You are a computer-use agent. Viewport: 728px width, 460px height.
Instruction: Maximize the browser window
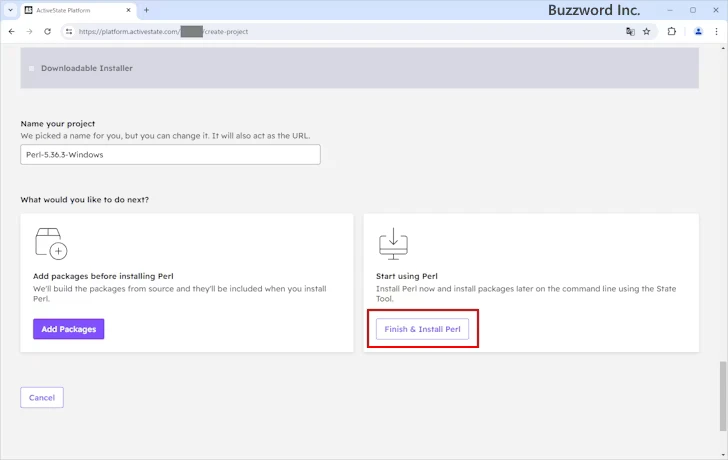pyautogui.click(x=693, y=10)
